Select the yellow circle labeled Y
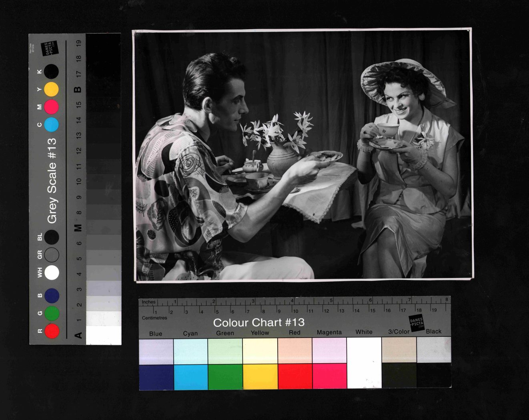529x420 pixels. [51, 89]
